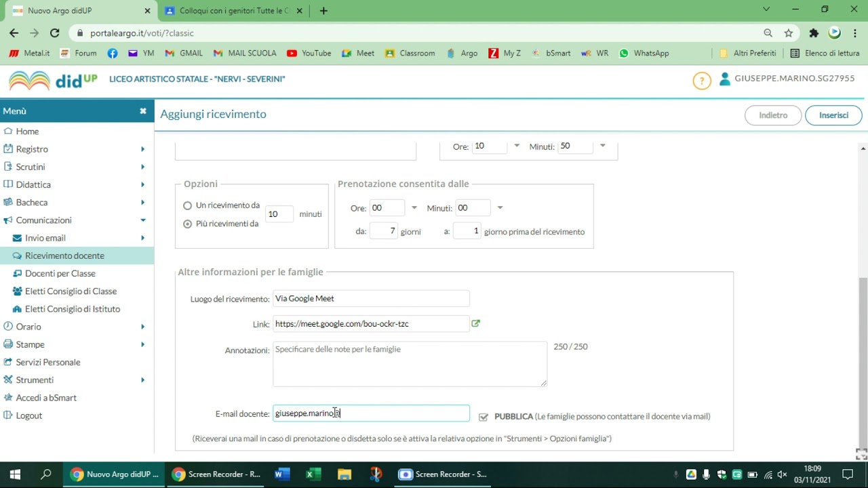Viewport: 868px width, 488px height.
Task: Open a new browser tab with plus
Action: point(323,11)
